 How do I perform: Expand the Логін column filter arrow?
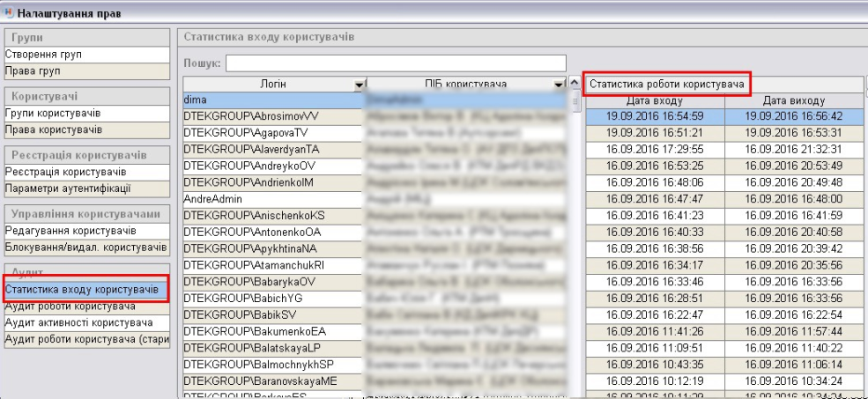(359, 85)
